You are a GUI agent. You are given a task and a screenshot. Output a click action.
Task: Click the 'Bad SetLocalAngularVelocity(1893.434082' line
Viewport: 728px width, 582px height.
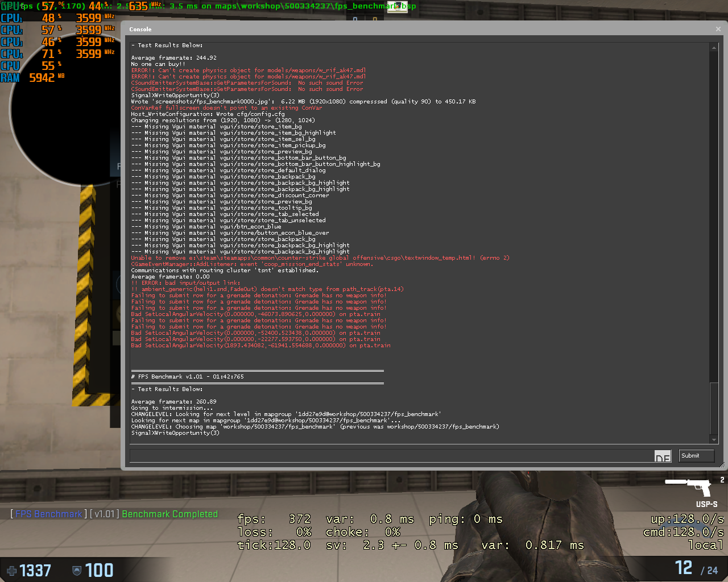[x=260, y=346]
